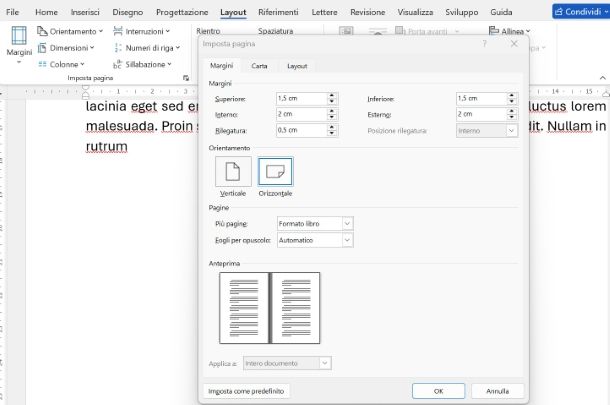Open the Riferimenti ribbon tab
610x405 pixels.
[x=278, y=11]
